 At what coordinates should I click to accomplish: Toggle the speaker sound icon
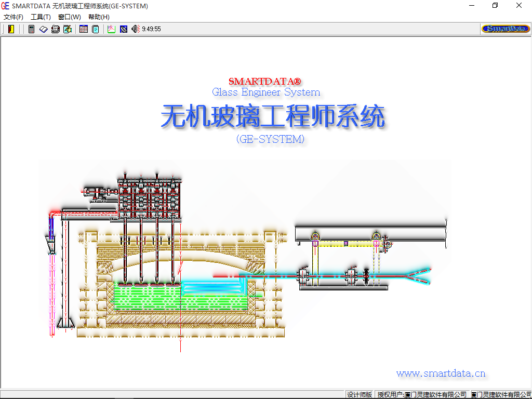click(136, 29)
